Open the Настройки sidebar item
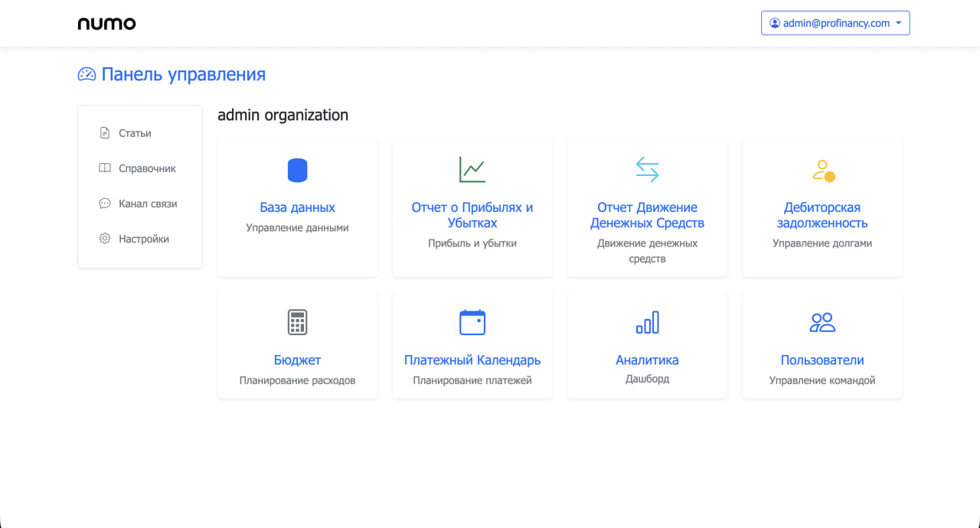Viewport: 980px width, 528px height. coord(140,239)
